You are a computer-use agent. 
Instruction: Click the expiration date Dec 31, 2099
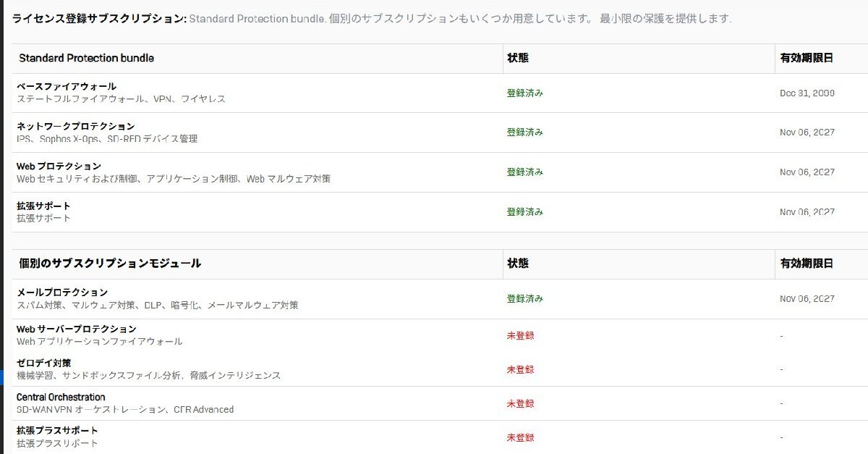806,93
